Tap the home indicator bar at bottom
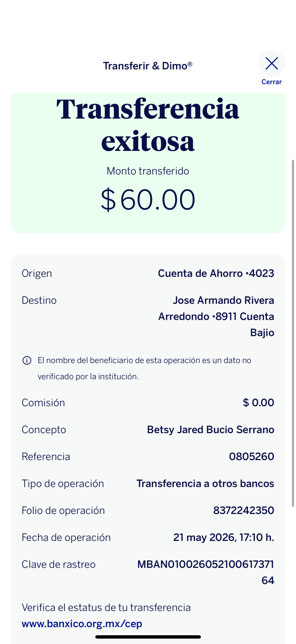Viewport: 296px width, 644px height. (148, 637)
